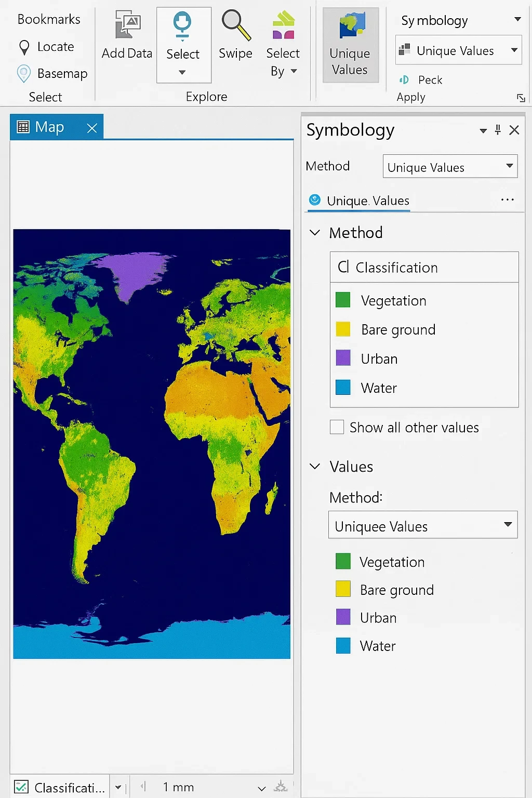The height and width of the screenshot is (798, 532).
Task: Enable Show all other values
Action: (x=337, y=427)
